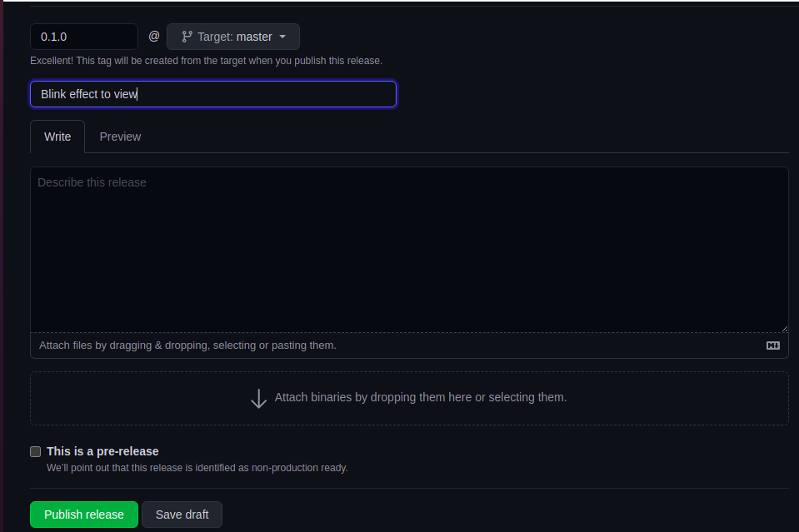This screenshot has width=799, height=532.
Task: Click the down arrow icon in binaries area
Action: click(x=259, y=399)
